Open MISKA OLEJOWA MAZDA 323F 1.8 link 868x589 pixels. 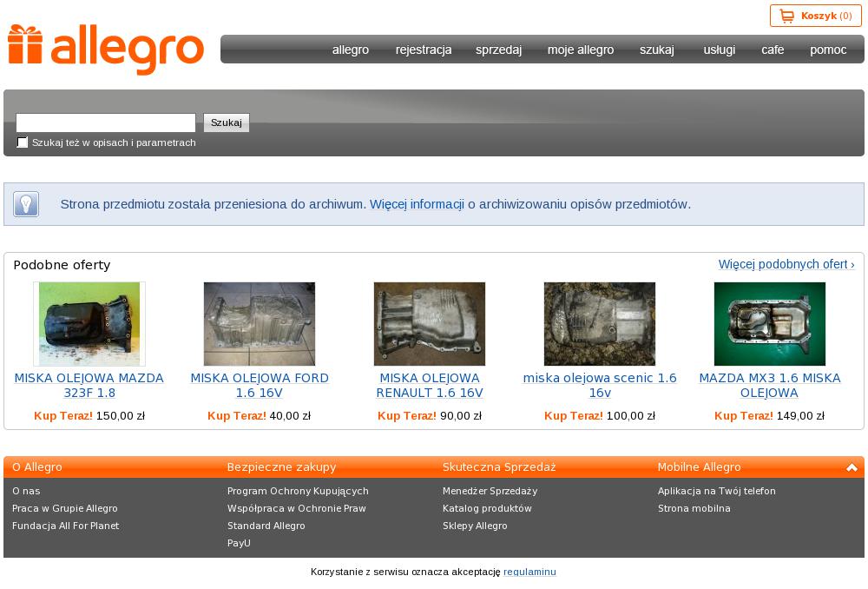89,385
